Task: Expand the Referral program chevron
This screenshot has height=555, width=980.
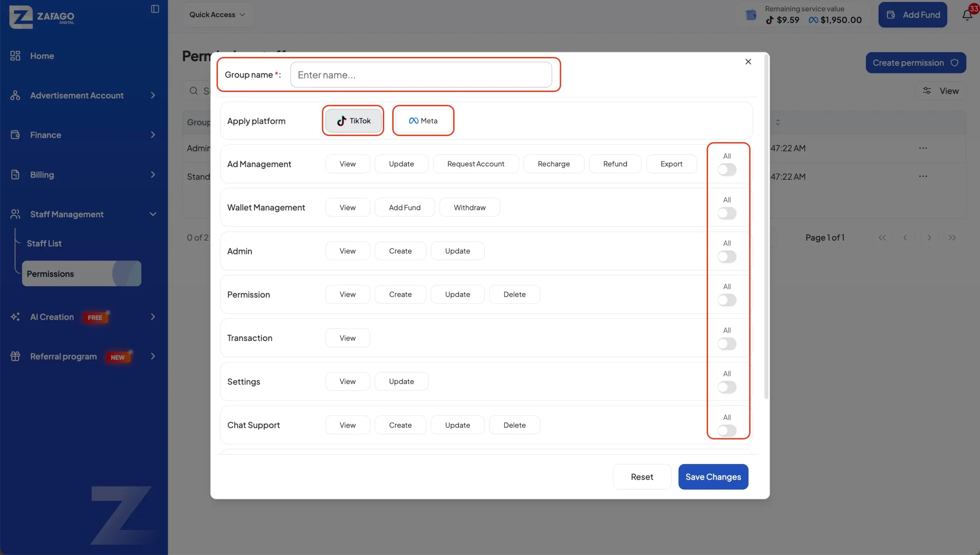Action: point(153,356)
